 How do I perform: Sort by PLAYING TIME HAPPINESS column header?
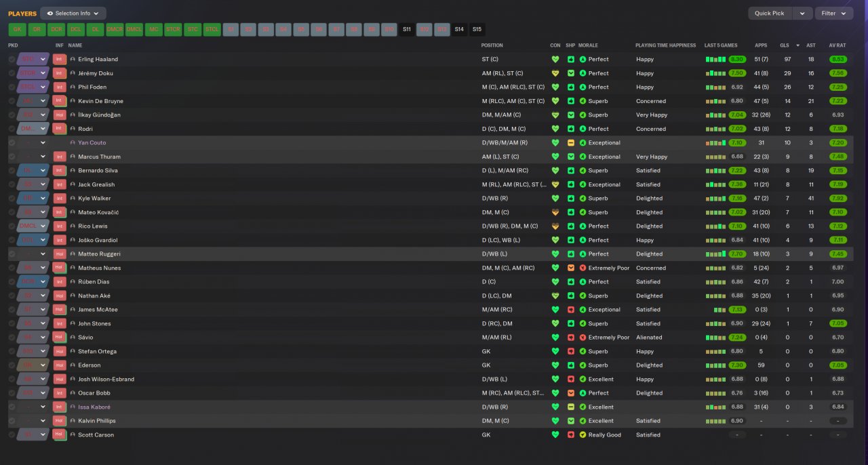(665, 45)
